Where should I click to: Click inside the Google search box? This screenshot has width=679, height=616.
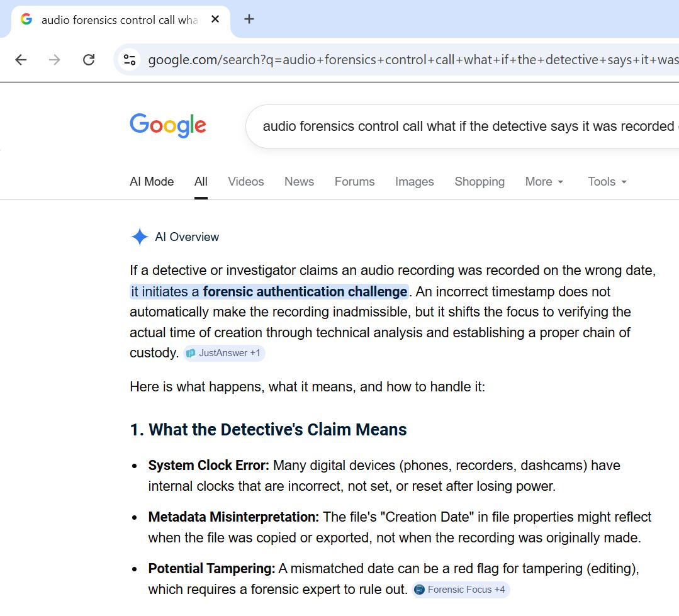(466, 126)
